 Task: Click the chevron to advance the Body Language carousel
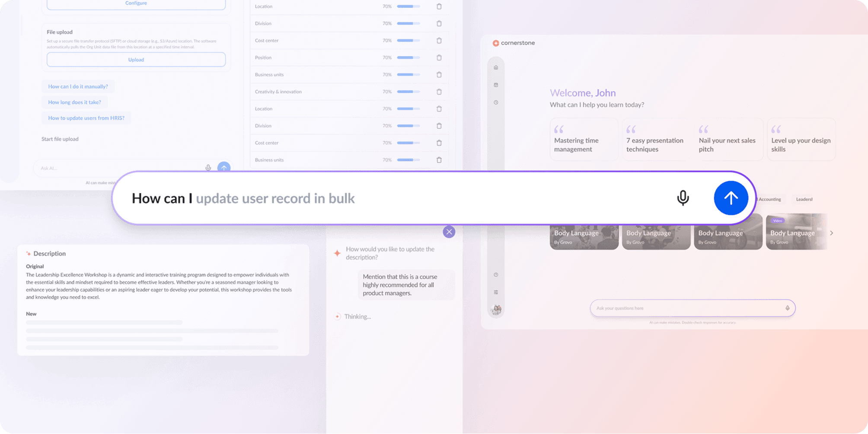(832, 232)
